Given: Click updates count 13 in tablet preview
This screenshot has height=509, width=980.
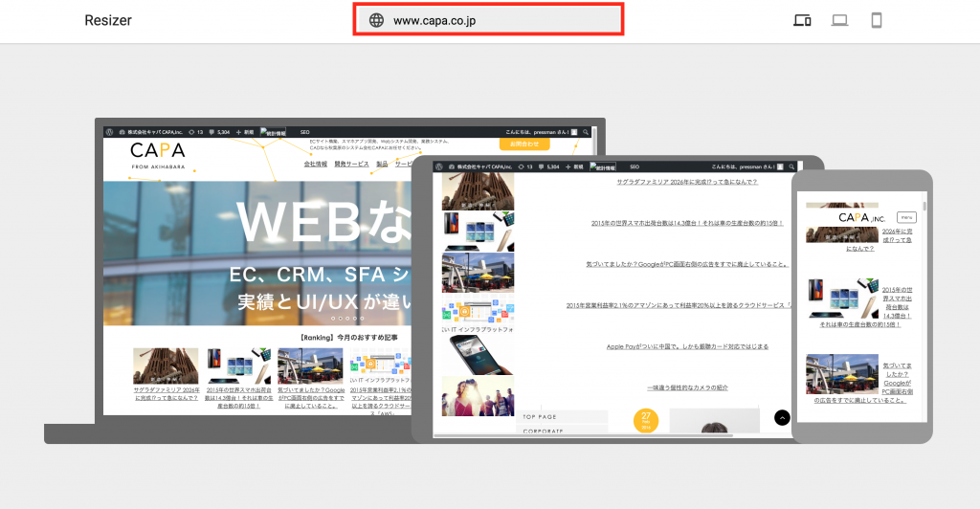Looking at the screenshot, I should click(525, 166).
